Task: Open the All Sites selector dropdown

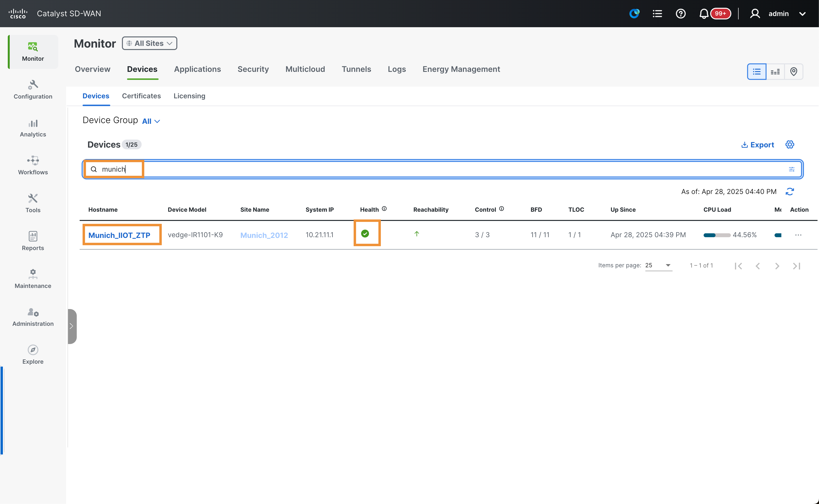Action: tap(149, 43)
